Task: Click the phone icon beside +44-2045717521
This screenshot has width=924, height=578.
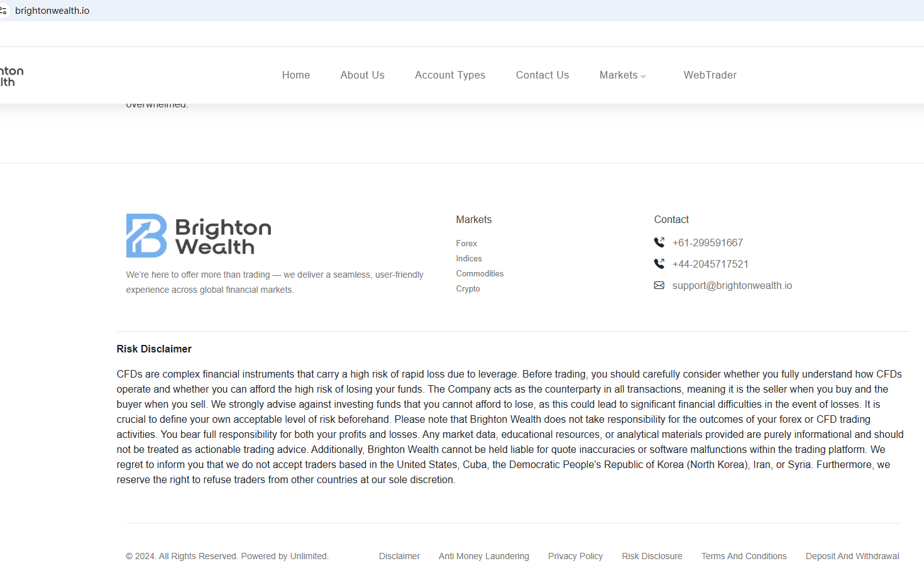Action: 659,264
